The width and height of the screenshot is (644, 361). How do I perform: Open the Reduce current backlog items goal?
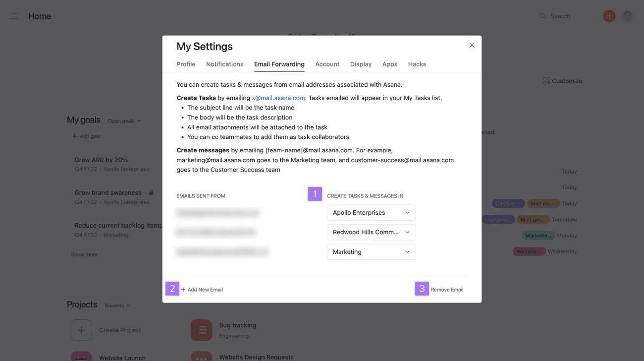pyautogui.click(x=118, y=225)
